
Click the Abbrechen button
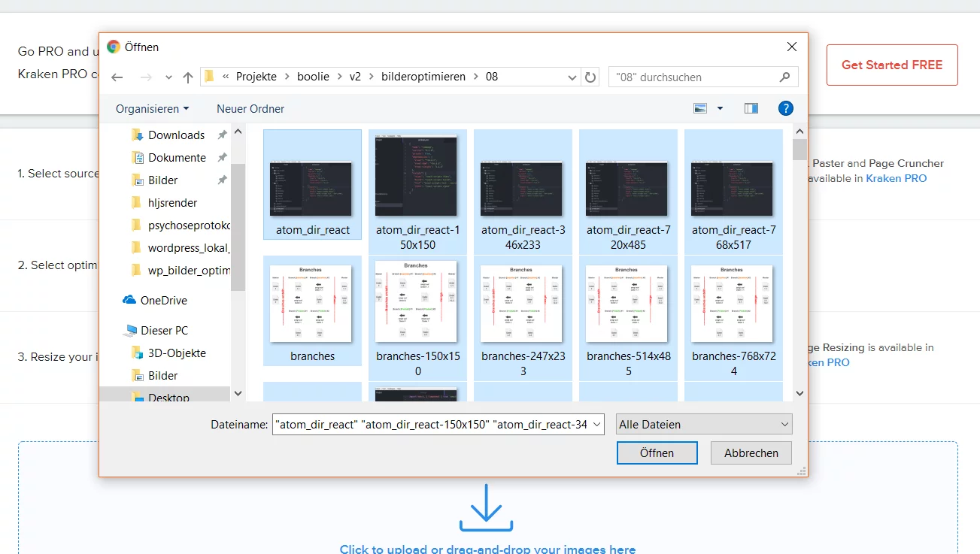click(751, 453)
